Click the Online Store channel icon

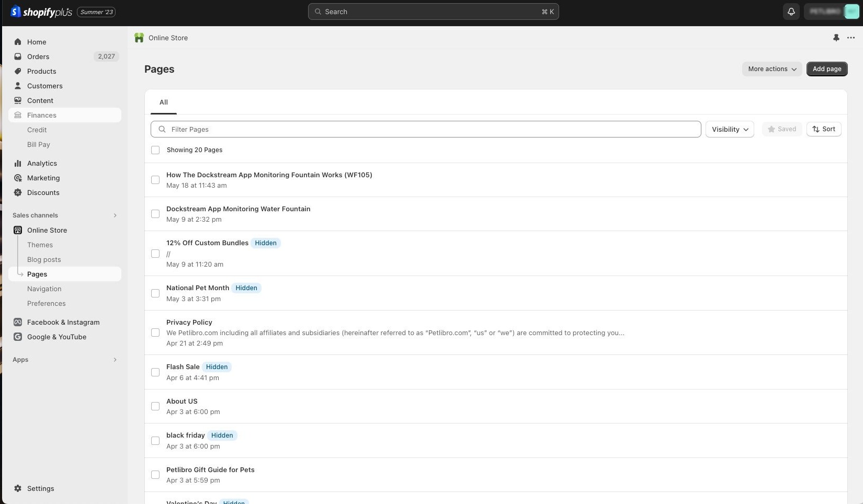18,230
